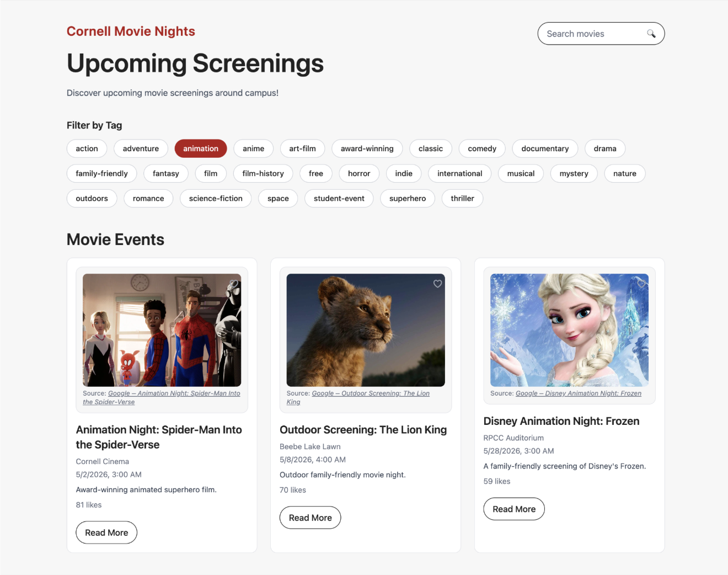Deselect the active animation tag
The image size is (728, 575).
[x=201, y=148]
